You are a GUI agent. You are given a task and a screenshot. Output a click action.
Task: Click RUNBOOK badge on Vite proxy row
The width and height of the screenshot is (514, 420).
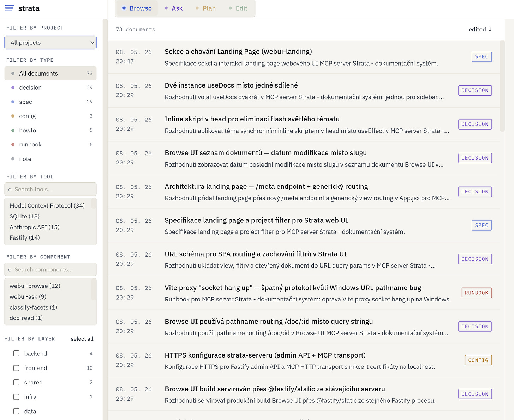coord(477,293)
